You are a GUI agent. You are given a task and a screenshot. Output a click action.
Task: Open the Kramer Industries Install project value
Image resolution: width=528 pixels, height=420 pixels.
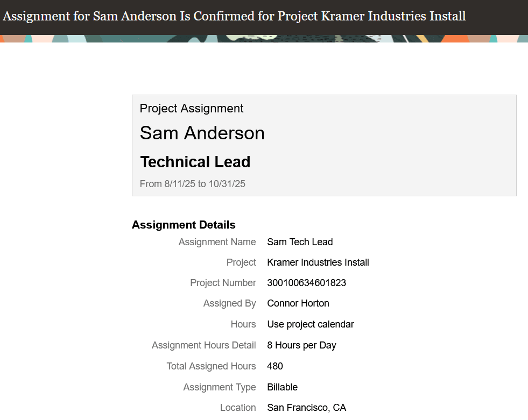point(318,262)
